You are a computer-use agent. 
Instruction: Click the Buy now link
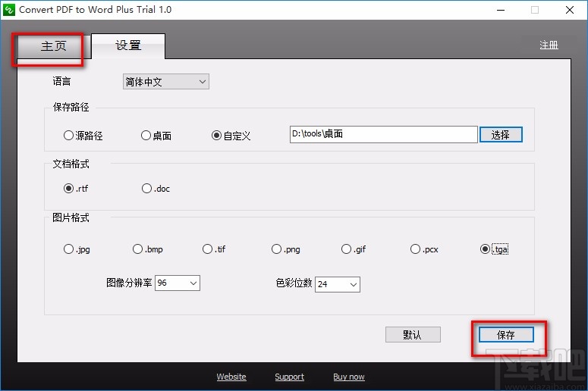coord(349,377)
